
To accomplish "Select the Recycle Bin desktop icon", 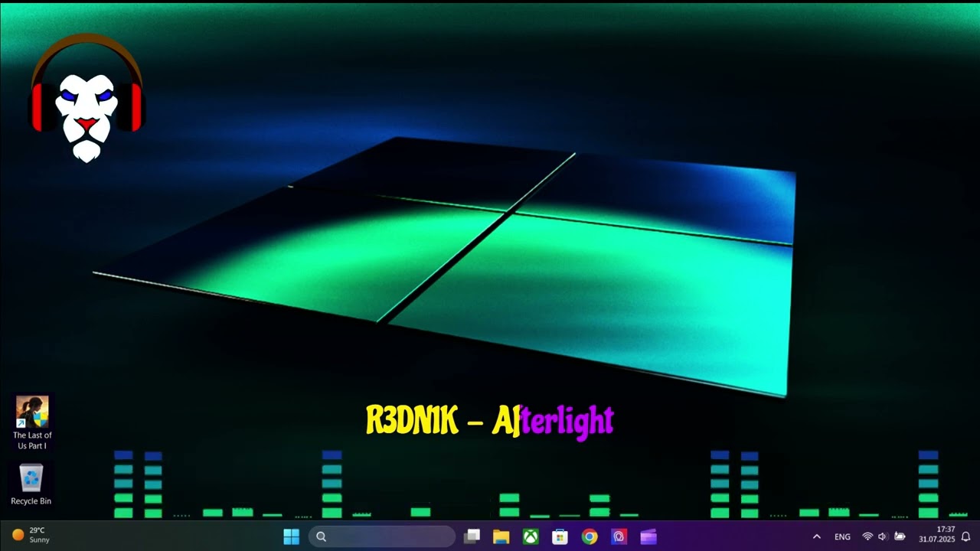I will tap(31, 484).
